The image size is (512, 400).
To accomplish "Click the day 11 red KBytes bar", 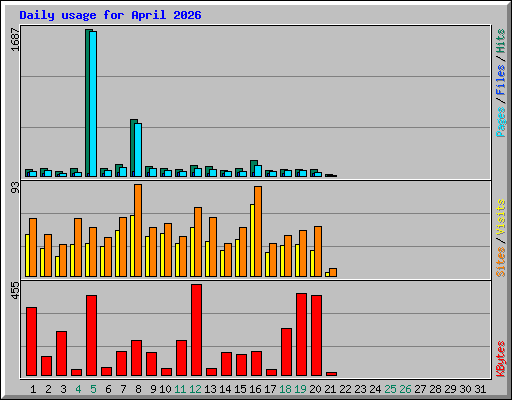I will point(181,358).
